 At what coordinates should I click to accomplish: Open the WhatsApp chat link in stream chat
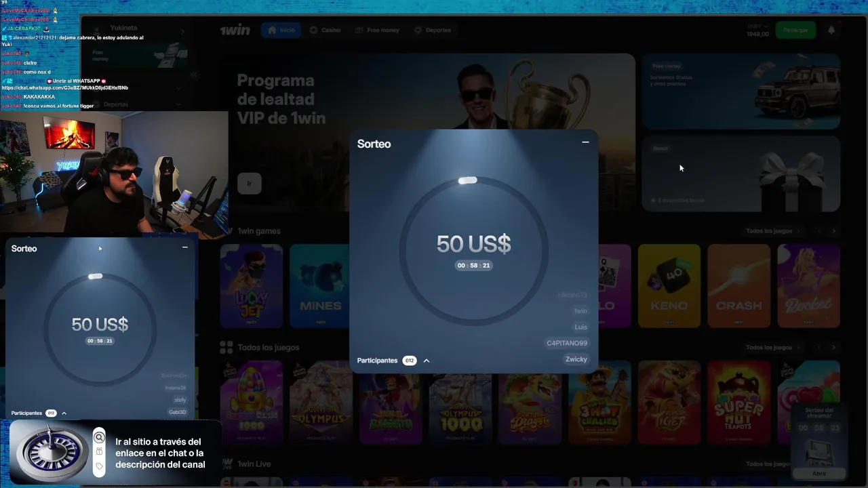(64, 88)
